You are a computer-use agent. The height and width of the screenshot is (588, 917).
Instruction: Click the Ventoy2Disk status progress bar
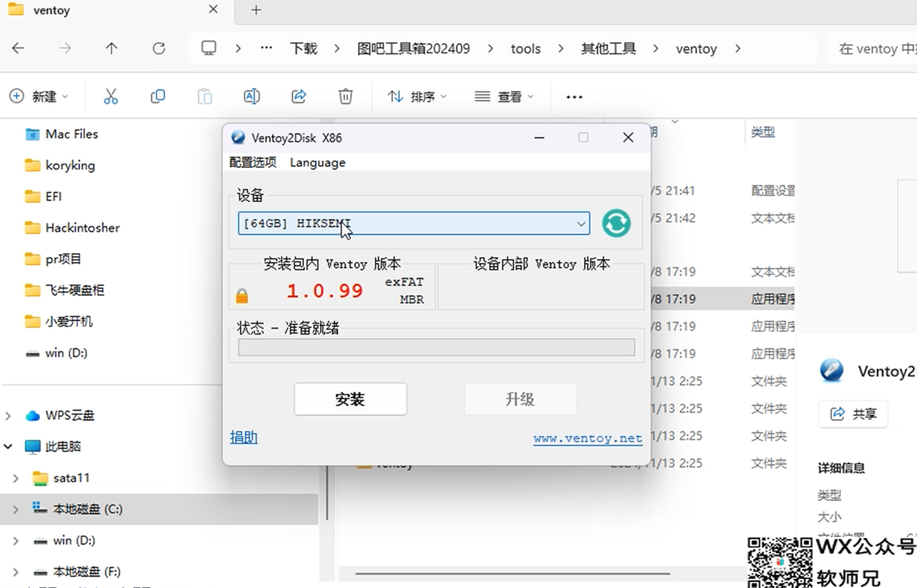click(x=436, y=347)
